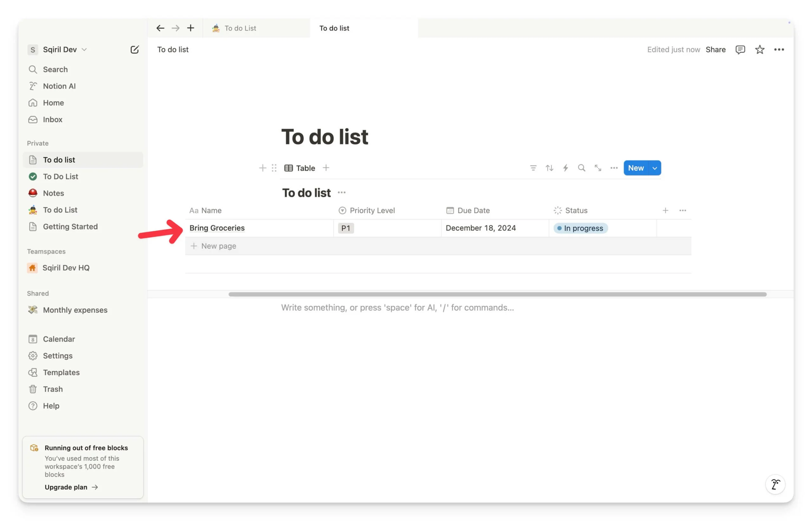812x521 pixels.
Task: Click the group/link icon in toolbar
Action: (598, 167)
